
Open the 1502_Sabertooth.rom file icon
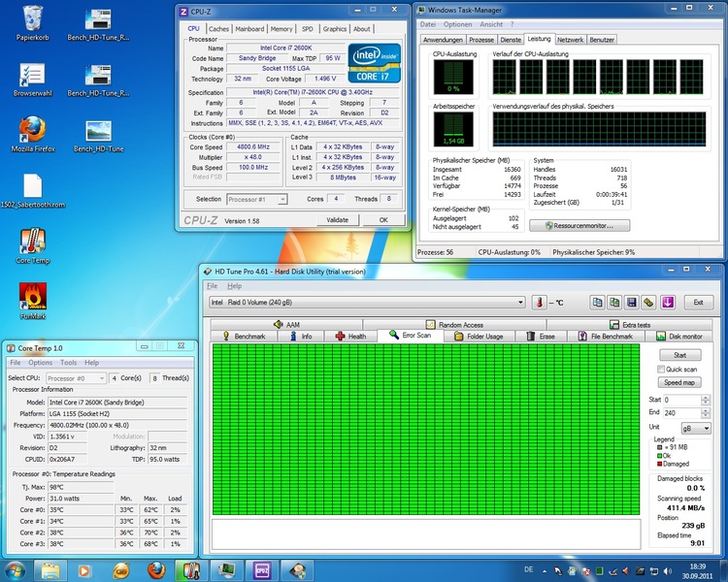tap(32, 191)
